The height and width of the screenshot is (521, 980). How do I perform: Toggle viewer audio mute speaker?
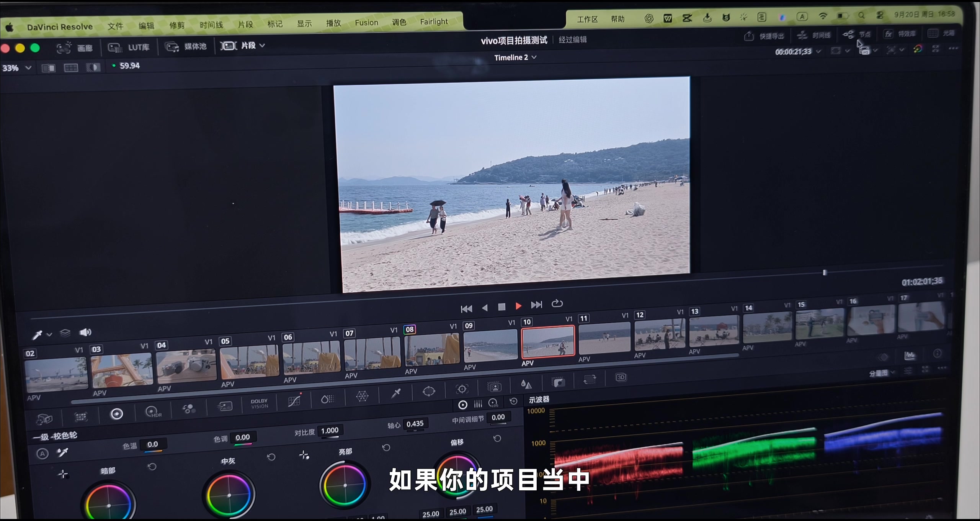[x=85, y=332]
